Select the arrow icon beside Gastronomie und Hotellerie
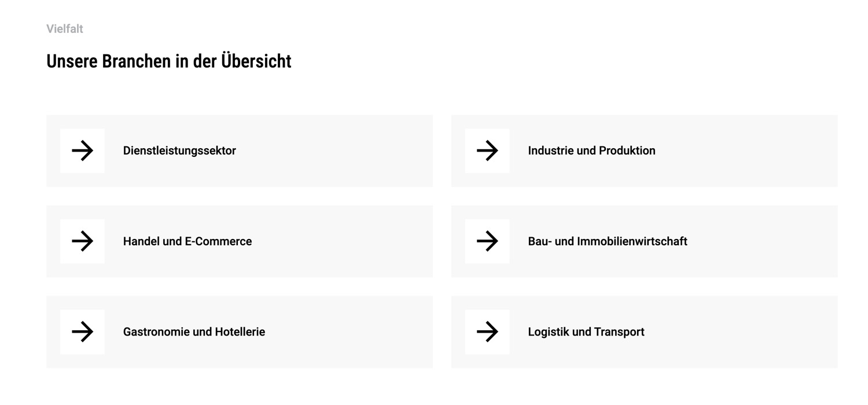Image resolution: width=868 pixels, height=405 pixels. click(82, 332)
